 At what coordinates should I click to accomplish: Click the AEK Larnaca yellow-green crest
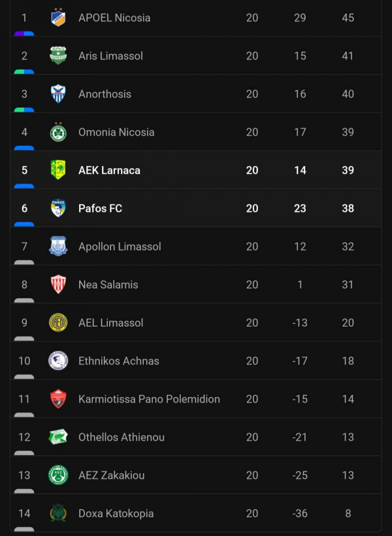pos(58,170)
